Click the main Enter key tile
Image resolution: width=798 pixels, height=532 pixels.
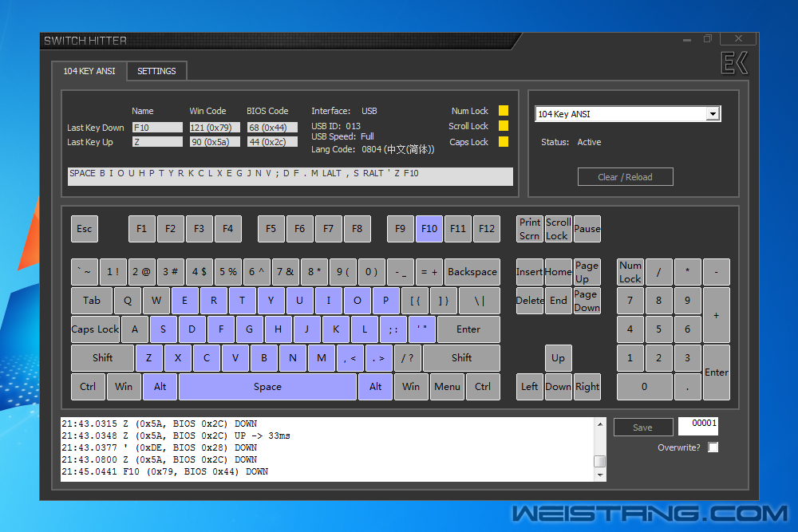tap(468, 329)
